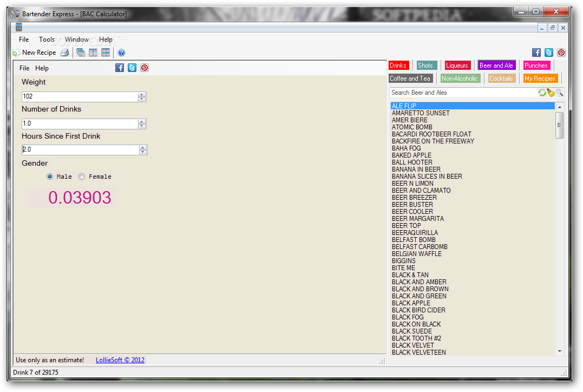The height and width of the screenshot is (392, 583).
Task: Select BLACK BIRD CIDER in the list
Action: (473, 310)
